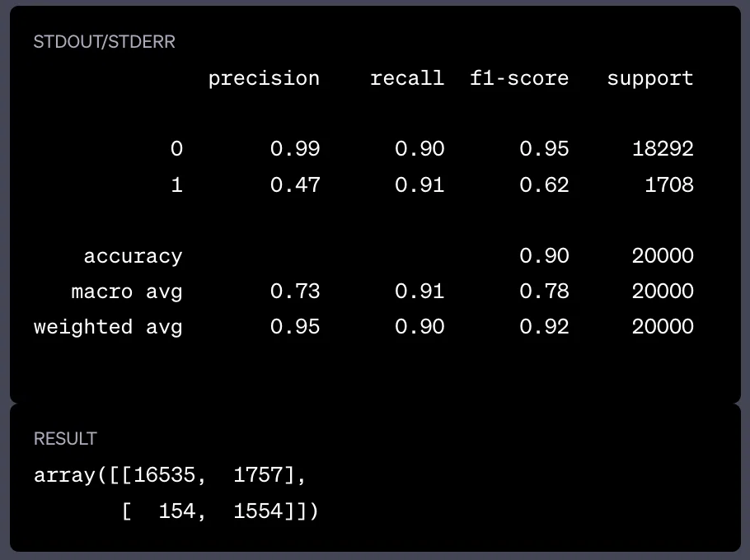Viewport: 750px width, 560px height.
Task: Click confusion matrix value 154
Action: [177, 511]
